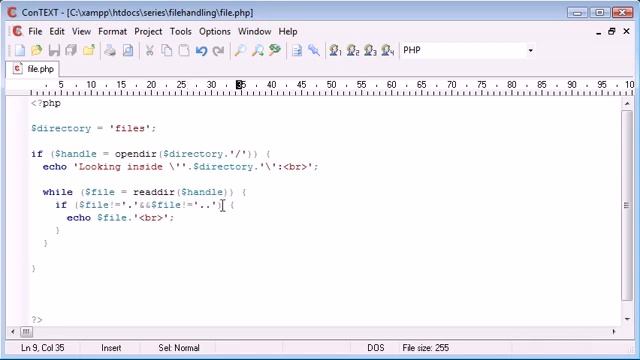Open Replace dialog from toolbar
The height and width of the screenshot is (360, 640).
pos(275,51)
